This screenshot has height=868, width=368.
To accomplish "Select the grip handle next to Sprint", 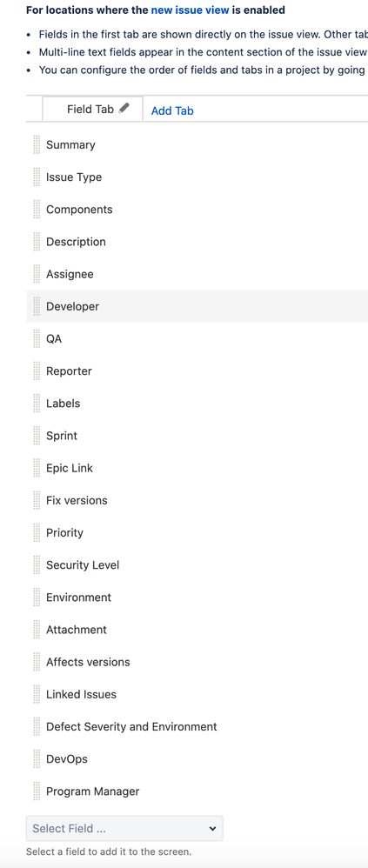I will click(x=37, y=436).
